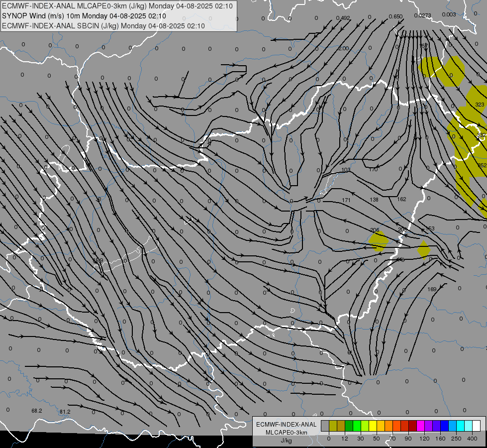The image size is (487, 448).
Task: Click legend tick value 120
Action: (424, 439)
